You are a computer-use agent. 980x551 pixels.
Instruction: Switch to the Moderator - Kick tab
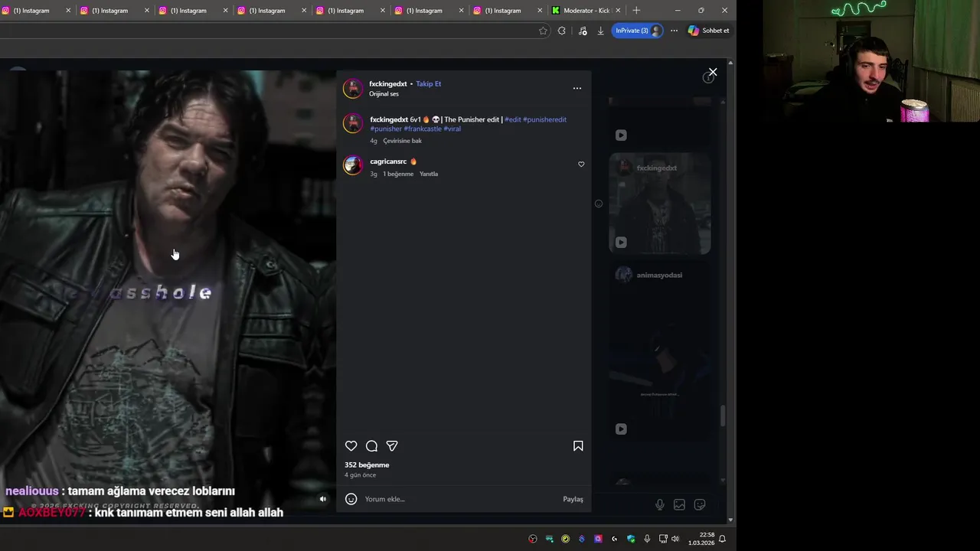pyautogui.click(x=586, y=11)
